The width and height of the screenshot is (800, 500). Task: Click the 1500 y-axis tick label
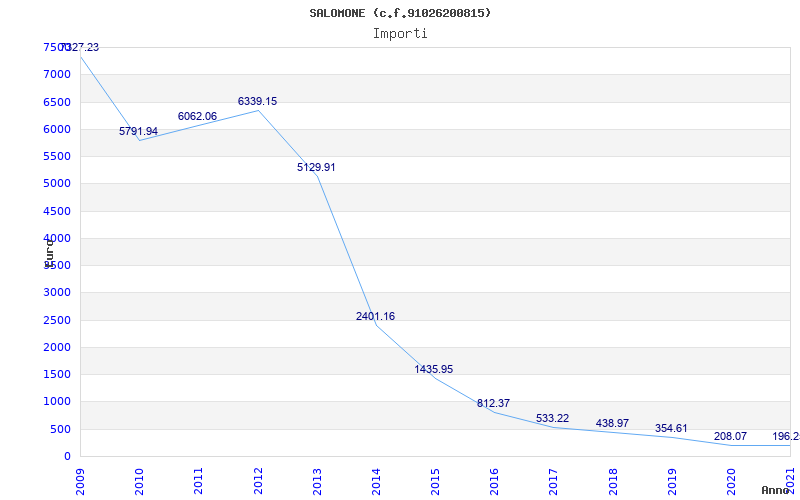point(57,374)
